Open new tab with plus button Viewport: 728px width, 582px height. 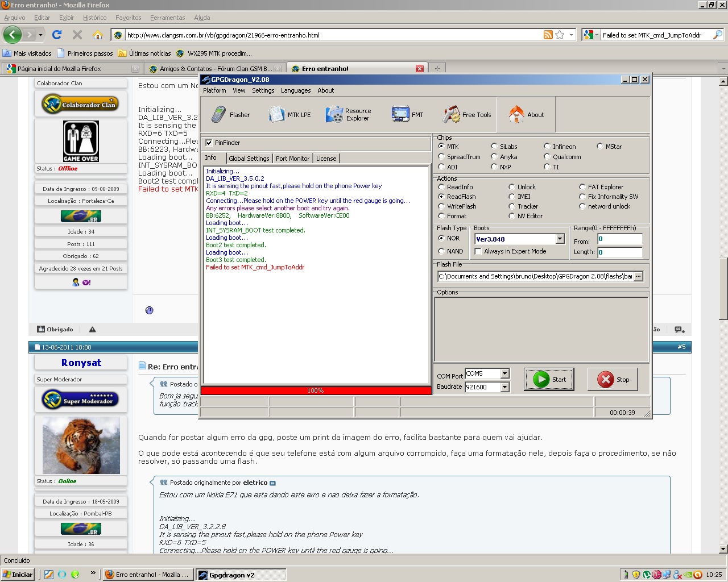pos(437,68)
